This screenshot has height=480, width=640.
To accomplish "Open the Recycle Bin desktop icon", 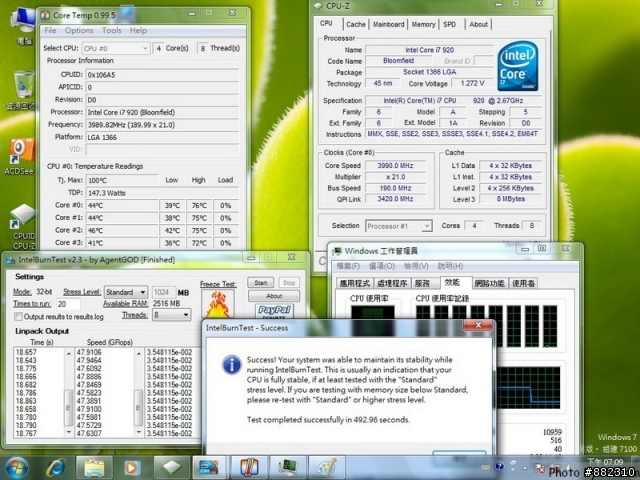I will point(22,91).
